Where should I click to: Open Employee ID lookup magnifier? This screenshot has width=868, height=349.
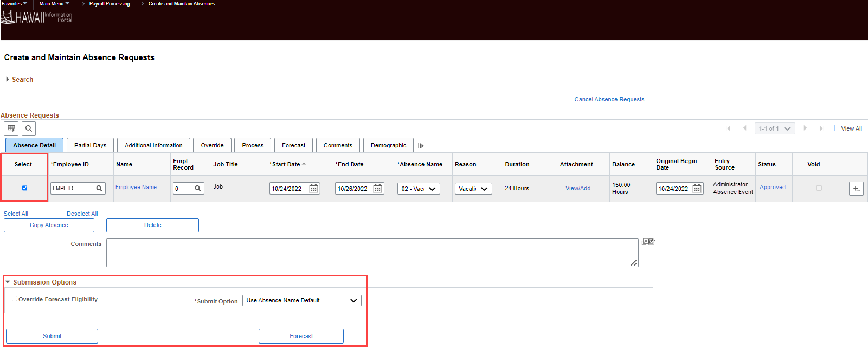click(x=99, y=189)
